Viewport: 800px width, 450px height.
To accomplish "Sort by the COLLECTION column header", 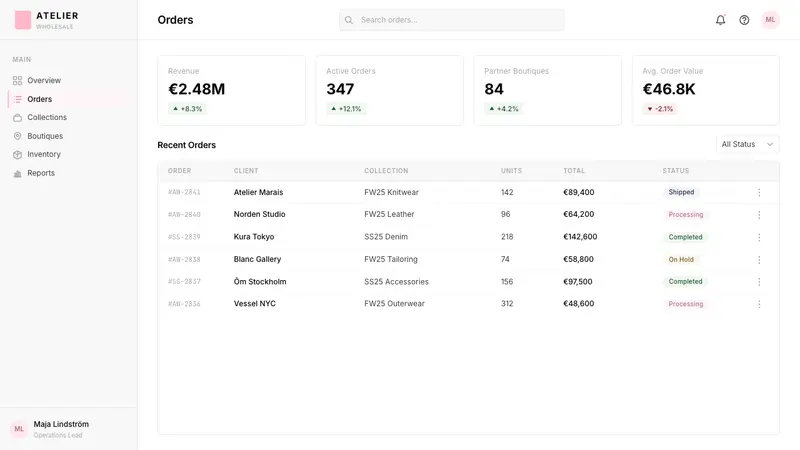I will (386, 171).
